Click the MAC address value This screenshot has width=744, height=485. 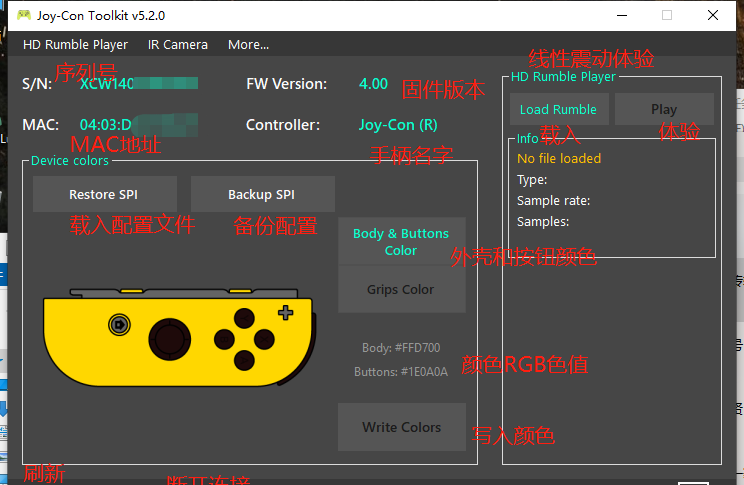click(x=139, y=125)
